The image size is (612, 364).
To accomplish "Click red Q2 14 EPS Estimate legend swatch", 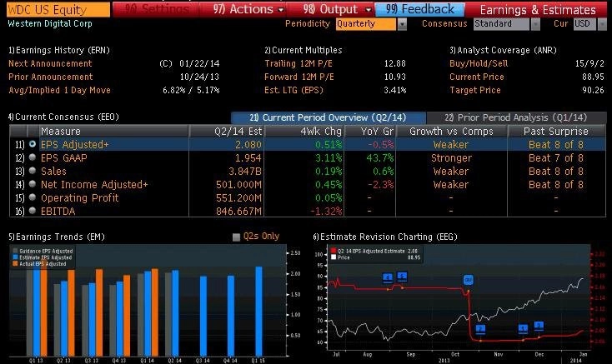I will (334, 252).
